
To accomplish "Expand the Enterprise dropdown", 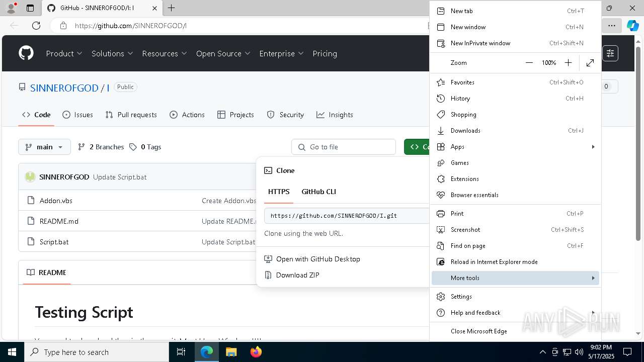I will [x=281, y=53].
